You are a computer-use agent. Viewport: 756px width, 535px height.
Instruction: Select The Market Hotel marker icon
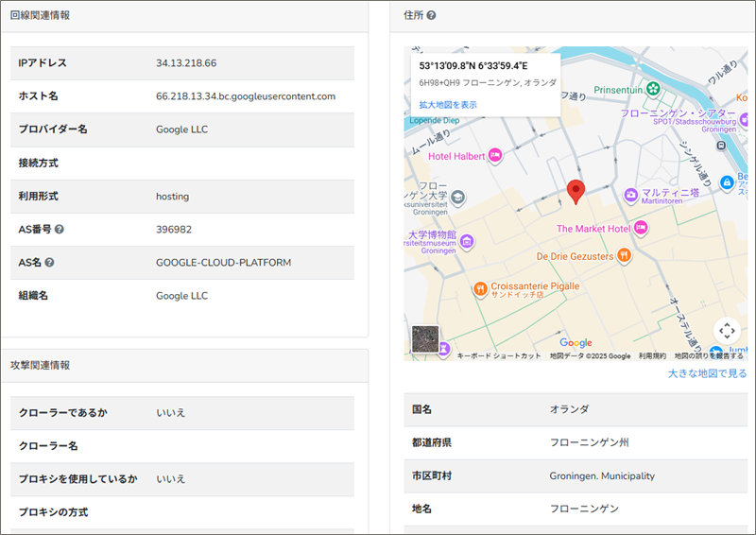(641, 228)
